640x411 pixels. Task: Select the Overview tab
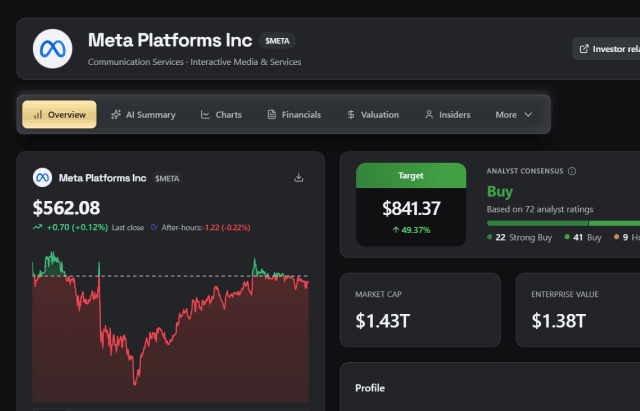(59, 115)
